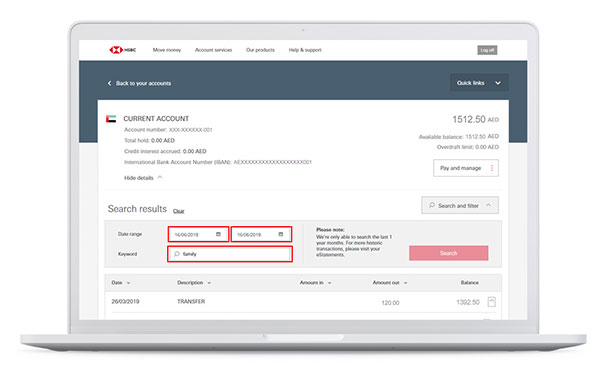Screen dimensions: 600x389
Task: Click the UAE flag icon beside Current Account
Action: [111, 119]
